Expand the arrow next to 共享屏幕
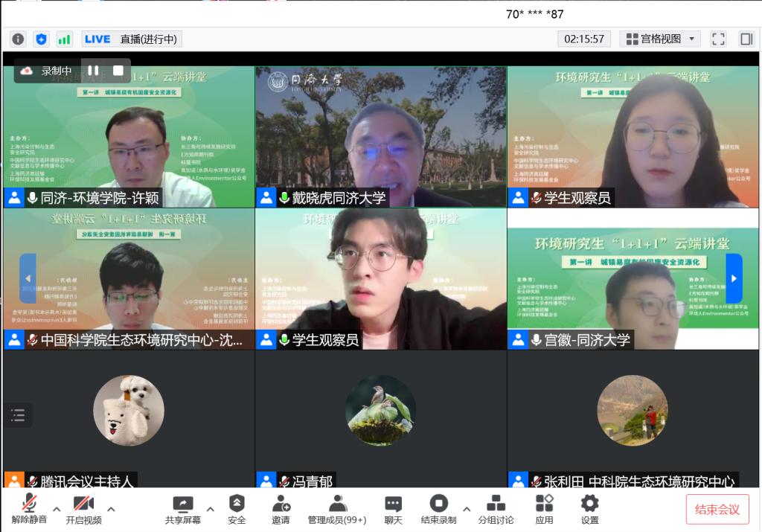Image resolution: width=762 pixels, height=532 pixels. point(211,510)
